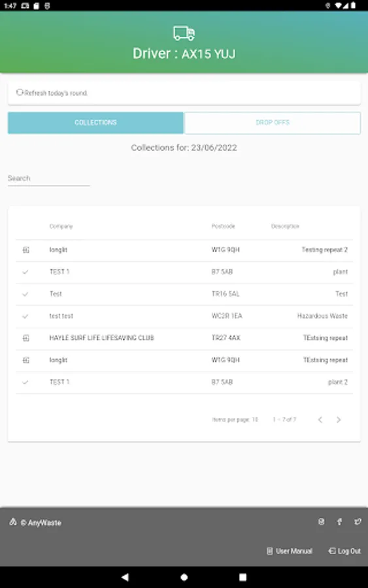368x588 pixels.
Task: Click the Log Out button
Action: pyautogui.click(x=344, y=551)
